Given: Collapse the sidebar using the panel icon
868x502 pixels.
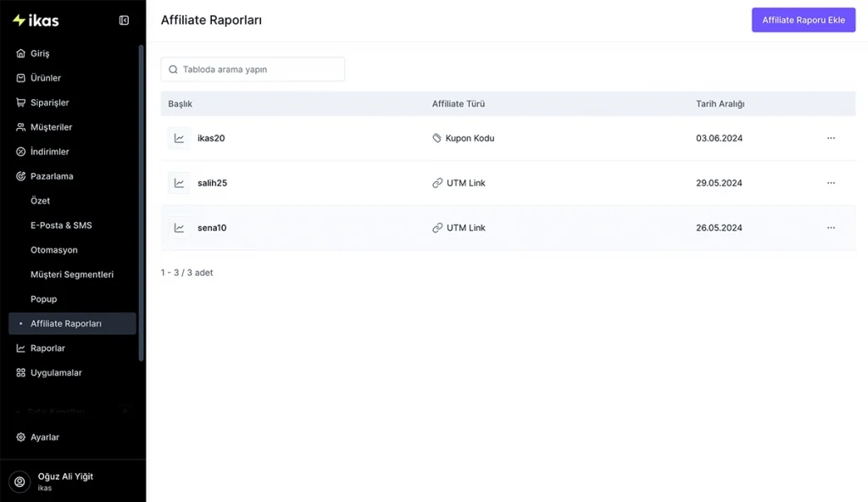Looking at the screenshot, I should 124,20.
